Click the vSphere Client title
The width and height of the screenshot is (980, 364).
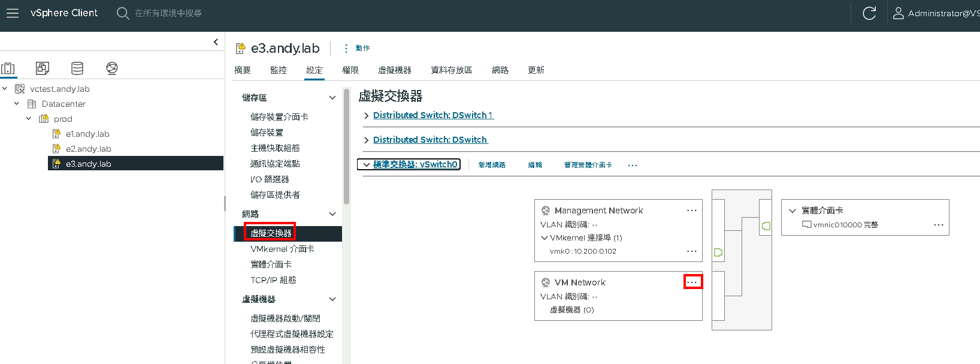[64, 13]
